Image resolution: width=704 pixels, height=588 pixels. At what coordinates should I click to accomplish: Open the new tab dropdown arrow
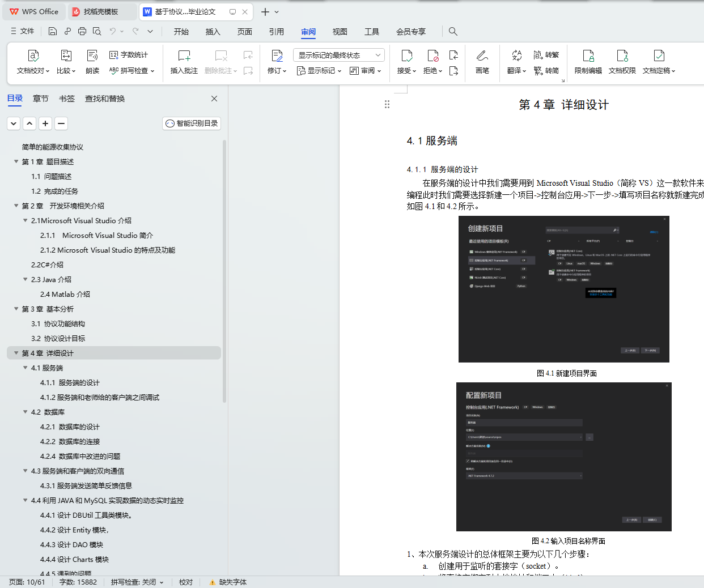[x=277, y=12]
